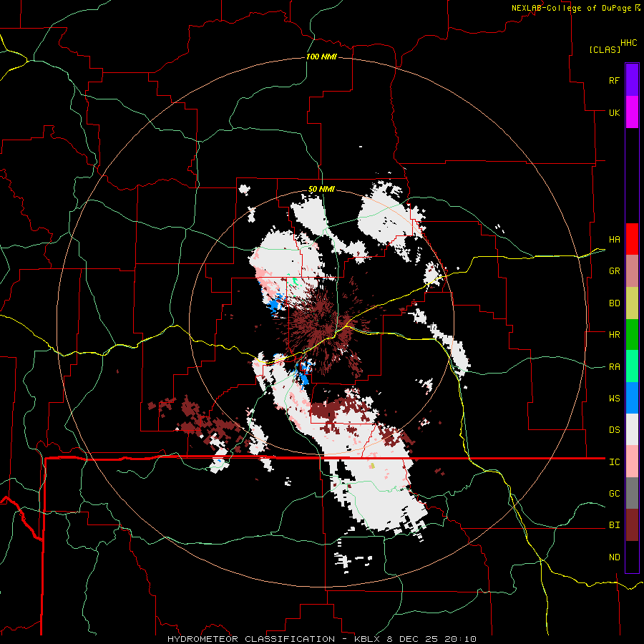Image resolution: width=644 pixels, height=644 pixels.
Task: Click the HA red legend swatch
Action: pyautogui.click(x=632, y=239)
